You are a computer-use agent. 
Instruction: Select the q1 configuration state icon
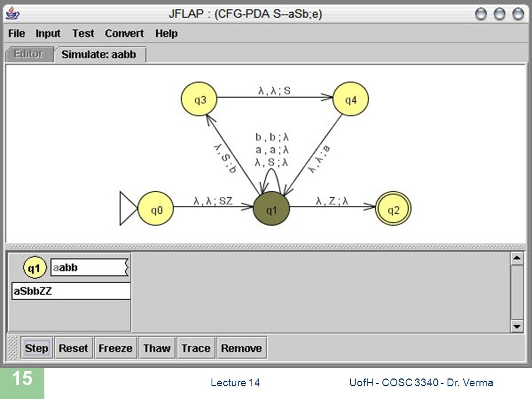coord(34,268)
